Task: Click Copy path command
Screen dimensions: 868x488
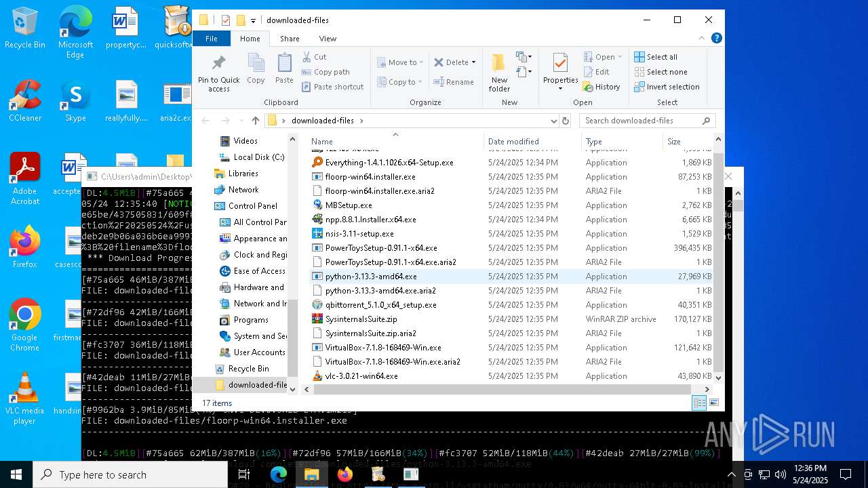Action: 325,72
